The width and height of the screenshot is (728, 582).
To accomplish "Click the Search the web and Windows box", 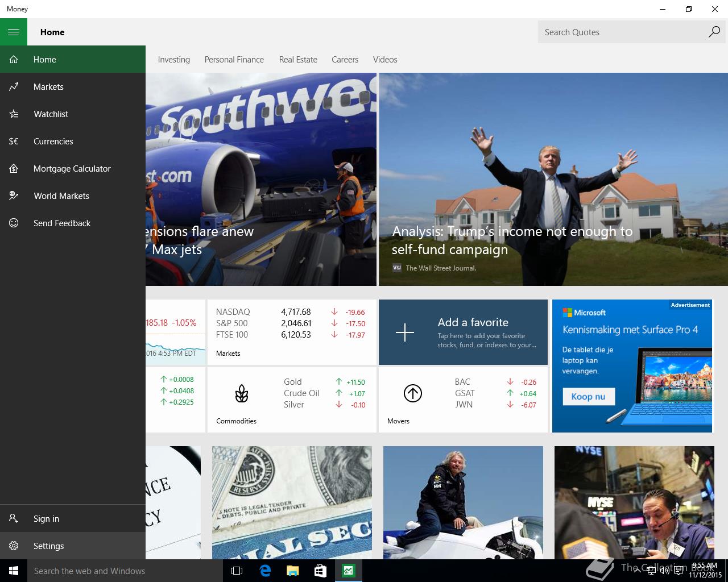I will pyautogui.click(x=125, y=571).
